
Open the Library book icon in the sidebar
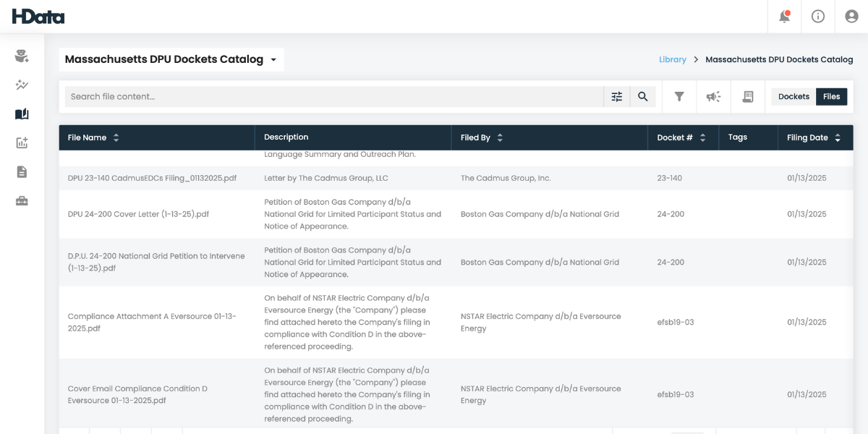(22, 114)
